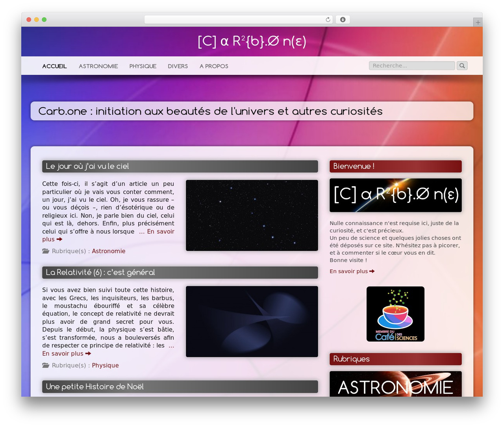Open article 'La Relativité (6) : c'est général'
504x427 pixels.
[100, 273]
